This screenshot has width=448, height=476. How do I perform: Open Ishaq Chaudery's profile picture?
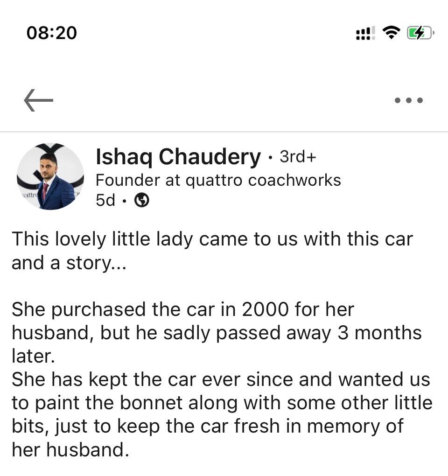pyautogui.click(x=50, y=176)
